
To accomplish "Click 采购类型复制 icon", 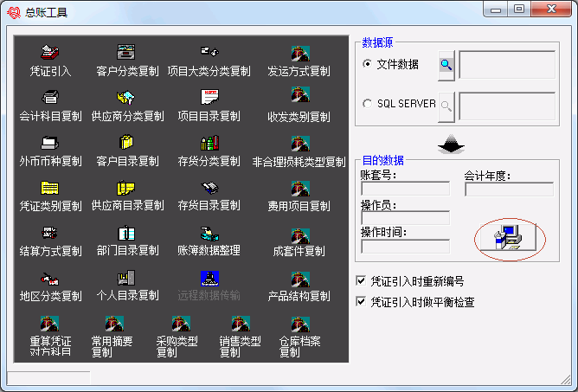I will (181, 324).
